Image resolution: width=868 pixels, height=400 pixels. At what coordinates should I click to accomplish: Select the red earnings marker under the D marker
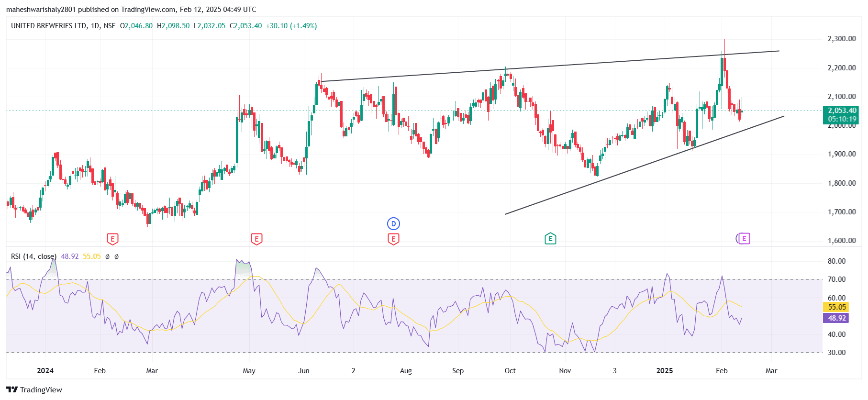393,239
